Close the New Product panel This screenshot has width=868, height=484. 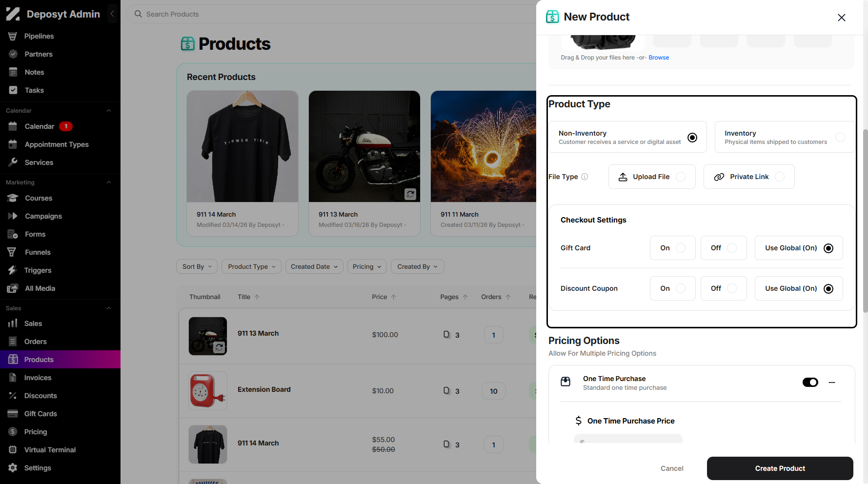click(x=842, y=18)
